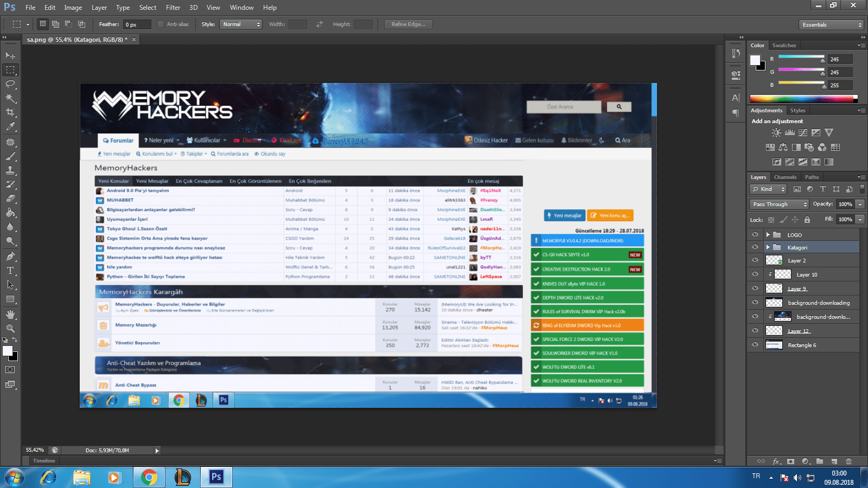The image size is (868, 488).
Task: Select the Clone Stamp tool
Action: click(x=10, y=170)
